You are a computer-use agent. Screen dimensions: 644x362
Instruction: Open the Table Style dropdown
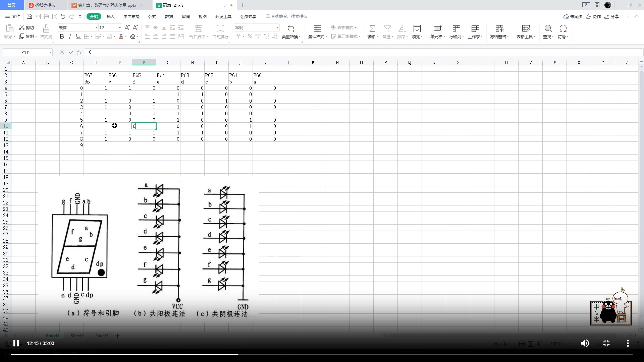pos(344,27)
